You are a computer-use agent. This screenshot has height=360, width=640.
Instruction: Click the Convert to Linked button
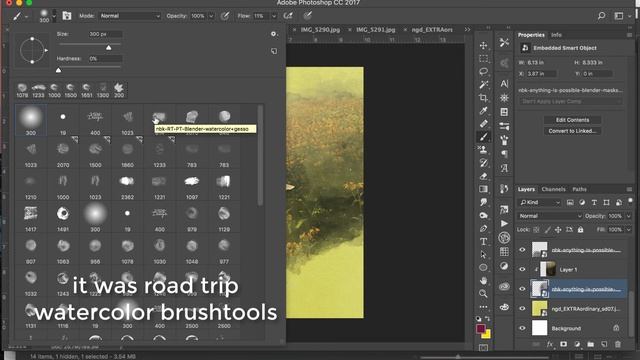pos(572,131)
